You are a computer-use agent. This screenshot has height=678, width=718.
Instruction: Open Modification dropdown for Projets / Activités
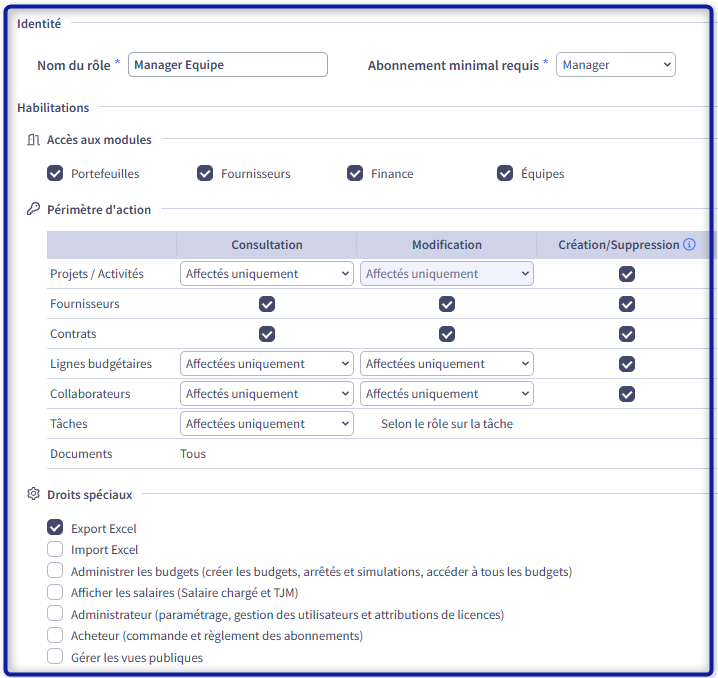click(x=447, y=274)
